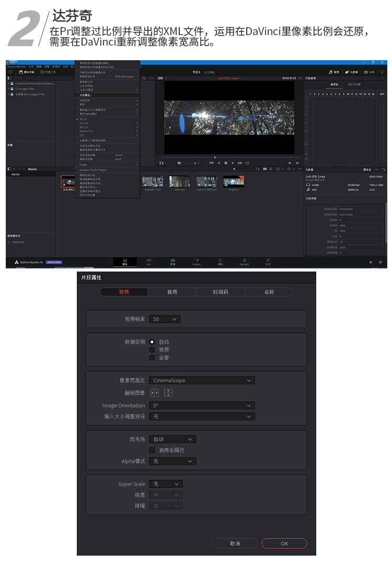This screenshot has height=564, width=392.
Task: Open 优先场 自动 dropdown
Action: coord(172,439)
